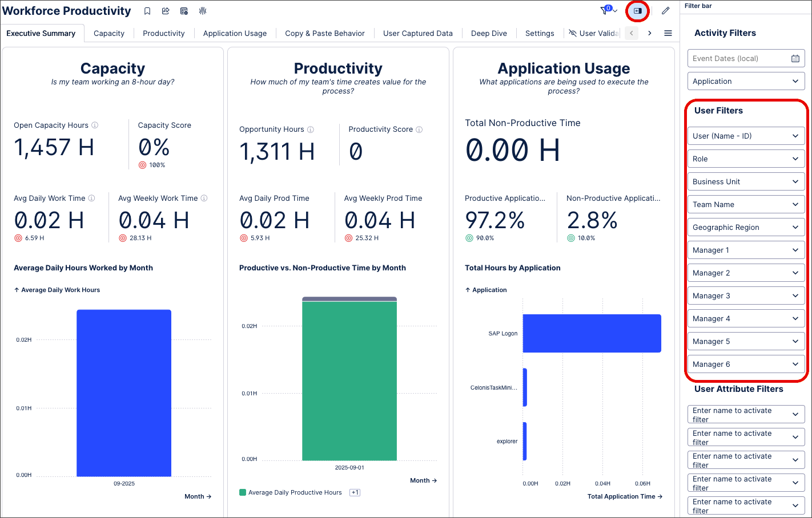The image size is (812, 518).
Task: Click green Average Daily Productive Hours legend swatch
Action: [x=243, y=492]
